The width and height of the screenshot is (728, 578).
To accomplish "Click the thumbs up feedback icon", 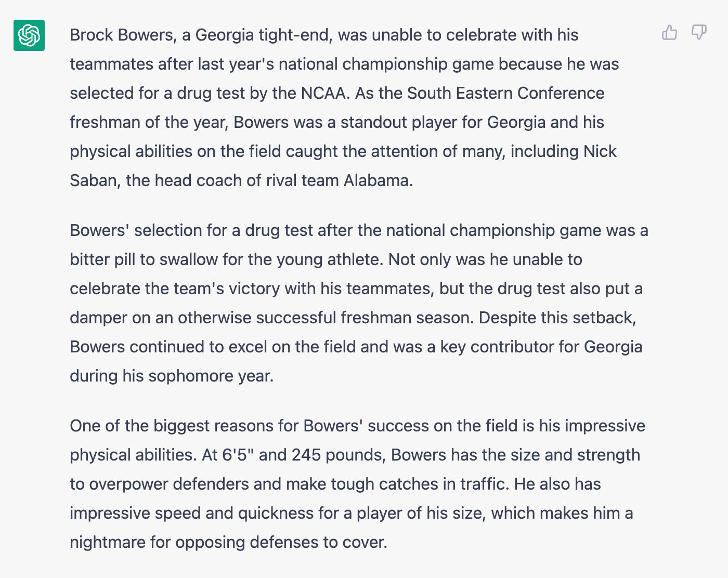I will 669,33.
